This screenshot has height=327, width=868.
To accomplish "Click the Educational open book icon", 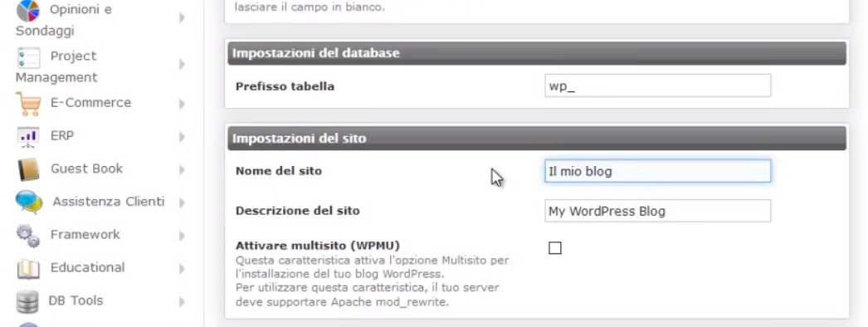I will (28, 268).
